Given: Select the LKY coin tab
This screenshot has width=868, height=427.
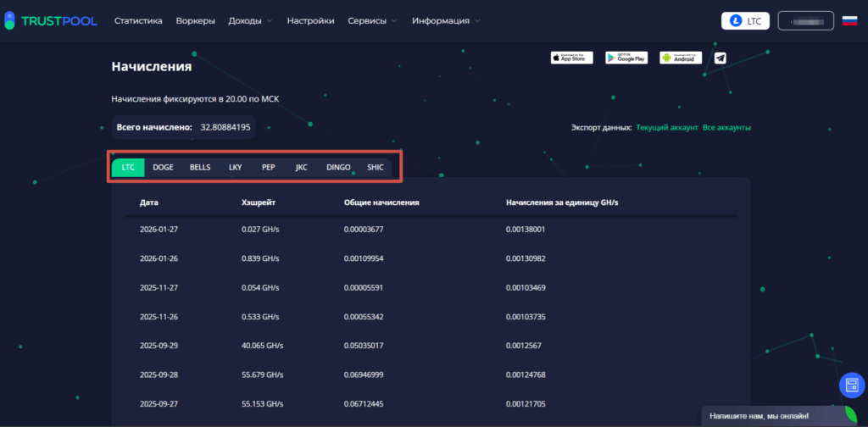Looking at the screenshot, I should (236, 168).
